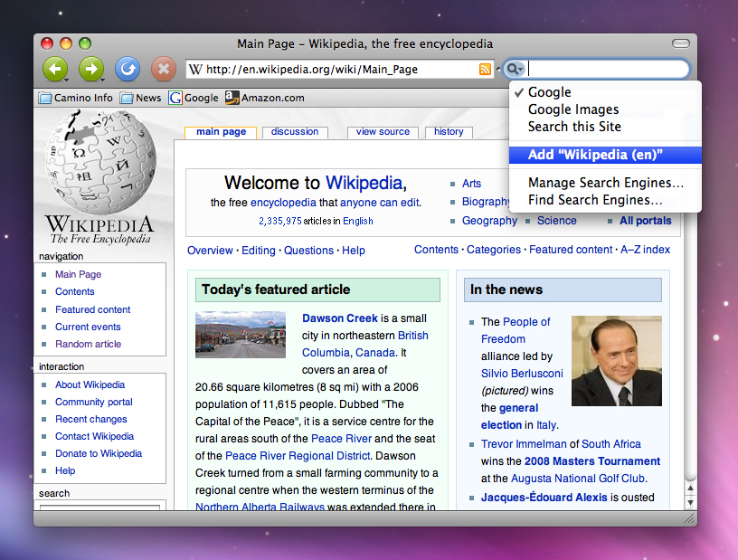Open the Amazon.com bookmark
Screen dimensions: 738x560
point(264,98)
